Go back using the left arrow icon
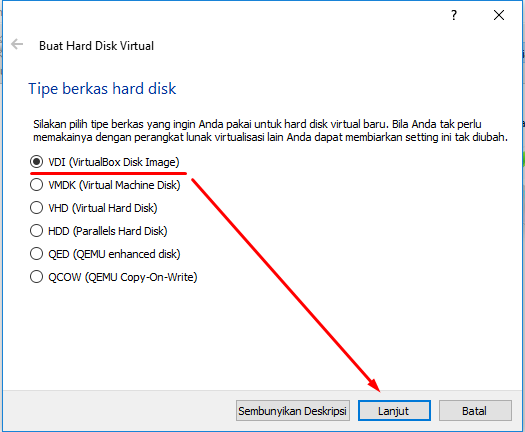 [x=17, y=44]
